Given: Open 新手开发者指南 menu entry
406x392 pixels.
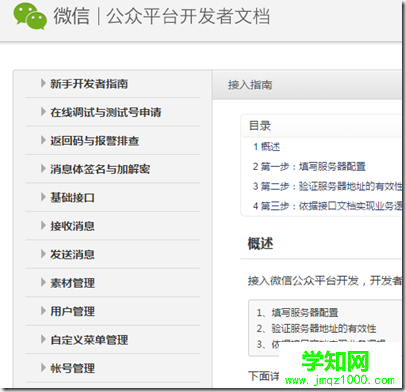Looking at the screenshot, I should click(x=89, y=84).
